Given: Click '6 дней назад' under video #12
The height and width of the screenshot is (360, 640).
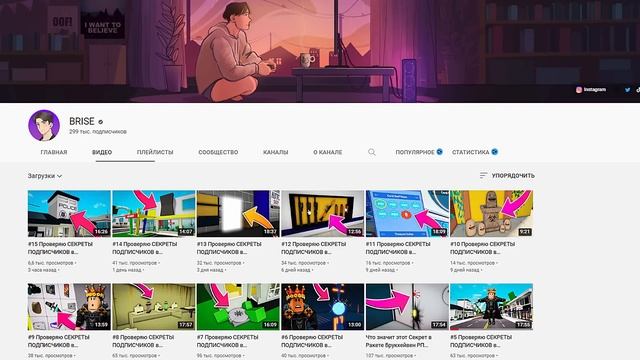Looking at the screenshot, I should pyautogui.click(x=296, y=270).
